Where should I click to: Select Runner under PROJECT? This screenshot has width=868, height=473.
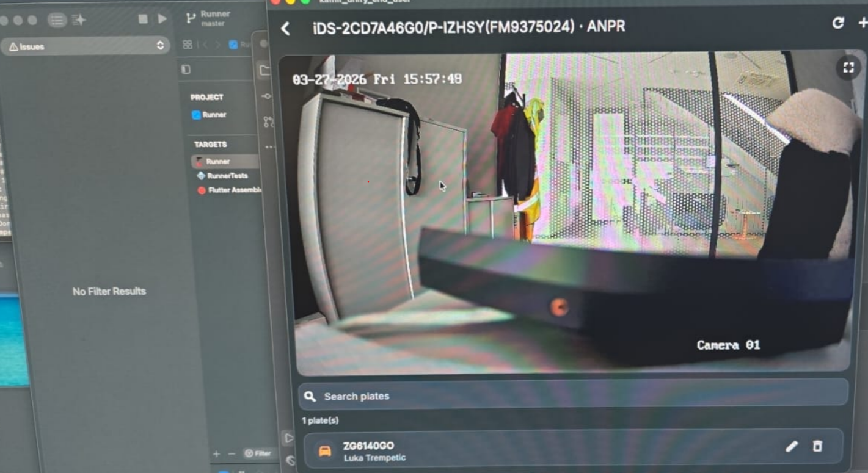coord(214,115)
